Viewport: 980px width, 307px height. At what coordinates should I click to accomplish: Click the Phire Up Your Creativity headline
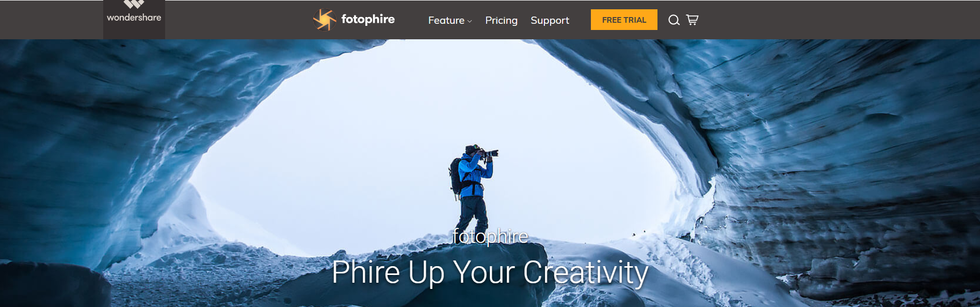point(490,272)
